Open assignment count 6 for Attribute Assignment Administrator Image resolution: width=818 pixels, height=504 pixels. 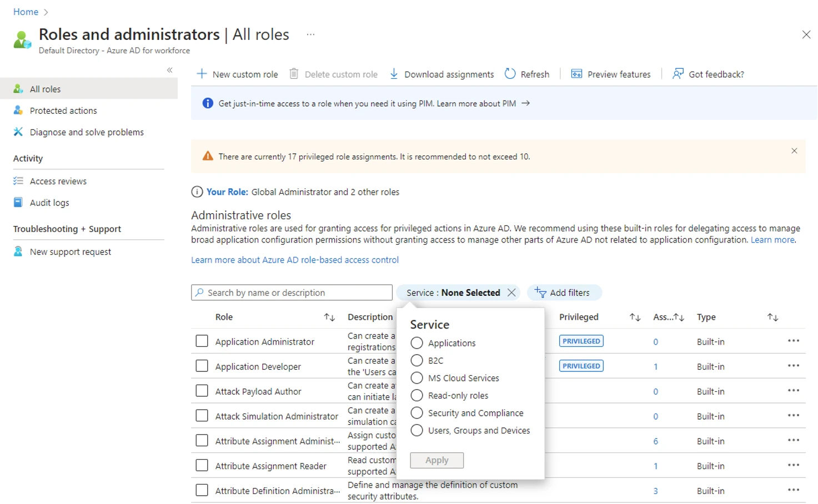coord(656,441)
